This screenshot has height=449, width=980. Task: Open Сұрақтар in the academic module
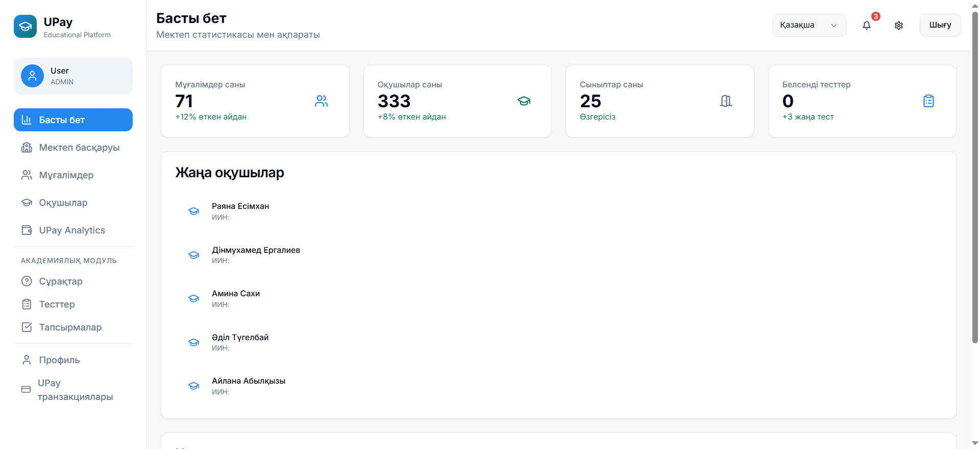[x=73, y=281]
